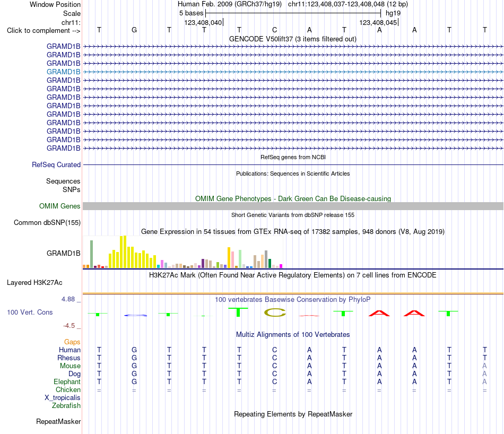The height and width of the screenshot is (434, 504).
Task: Click the -4.5 PhyloP lower limit value
Action: 69,326
